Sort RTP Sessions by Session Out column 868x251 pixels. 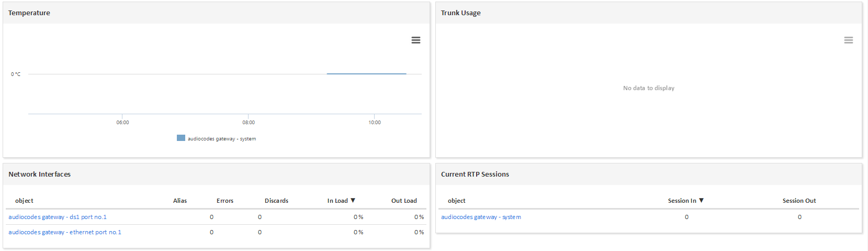799,201
